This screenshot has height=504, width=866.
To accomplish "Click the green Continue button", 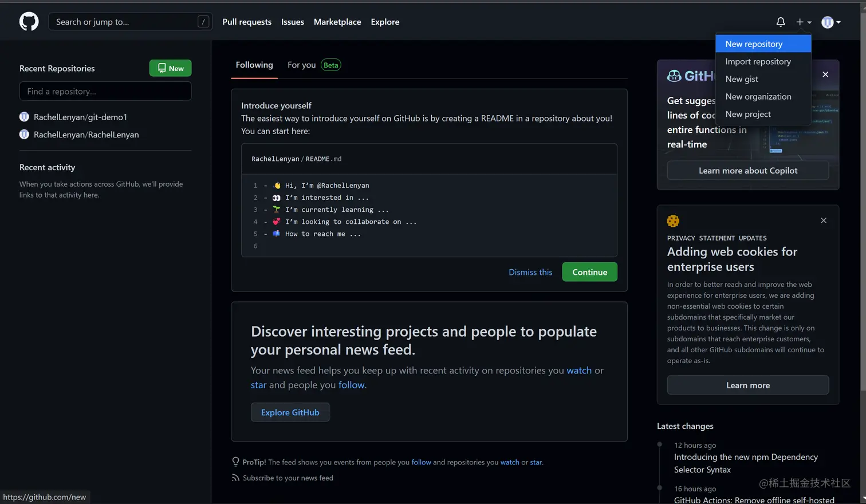I will click(589, 272).
